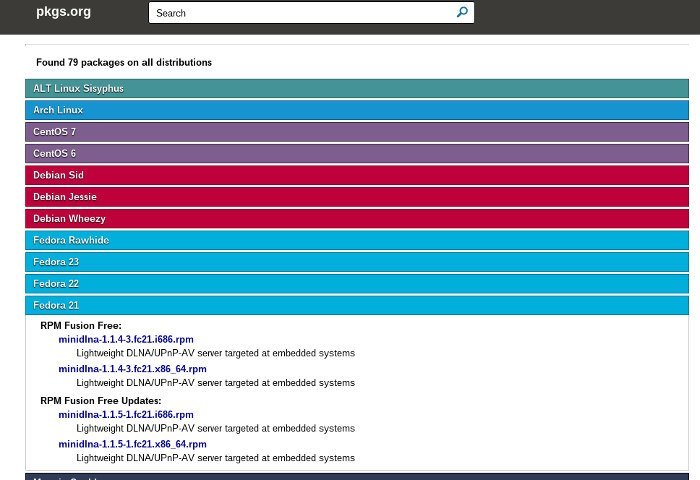Click description under minidlna-1.1.4-3.fc21.x86_64.rpm
The image size is (700, 480).
(x=216, y=383)
